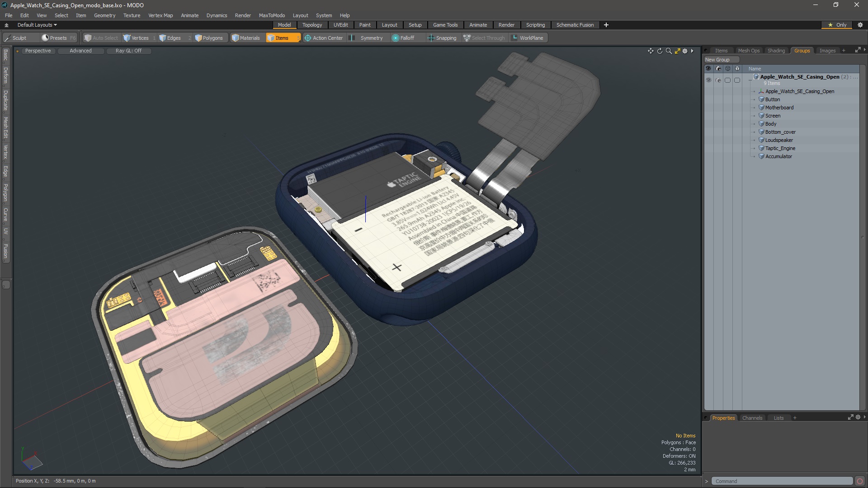The image size is (868, 488).
Task: Toggle render camera of Apple_Watch_SE_Casing_Open group
Action: coord(718,80)
